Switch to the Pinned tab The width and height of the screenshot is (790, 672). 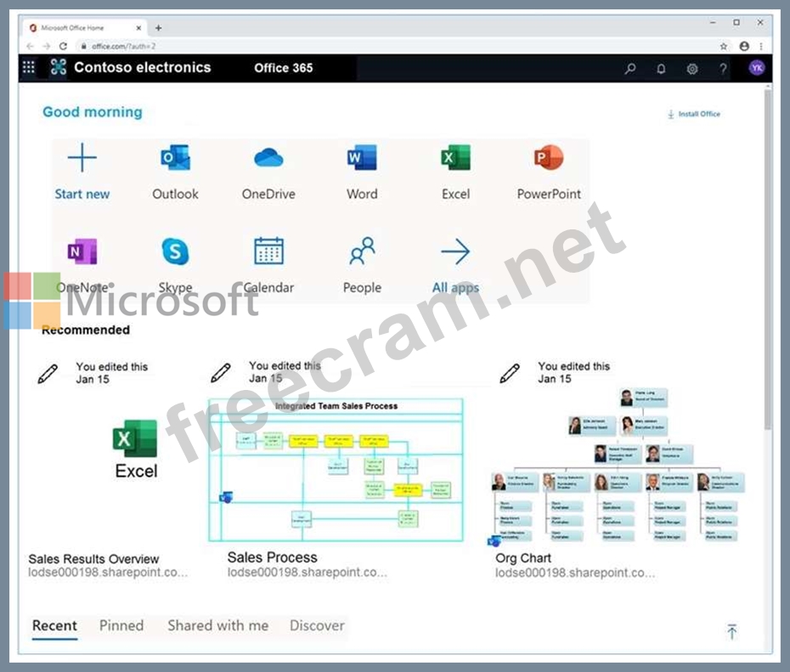tap(121, 625)
